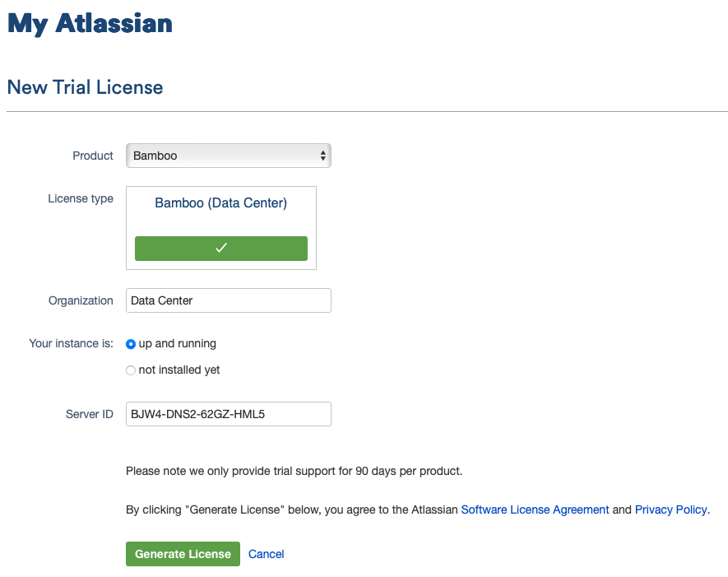
Task: Click the "Your instance is:" label
Action: click(x=71, y=343)
